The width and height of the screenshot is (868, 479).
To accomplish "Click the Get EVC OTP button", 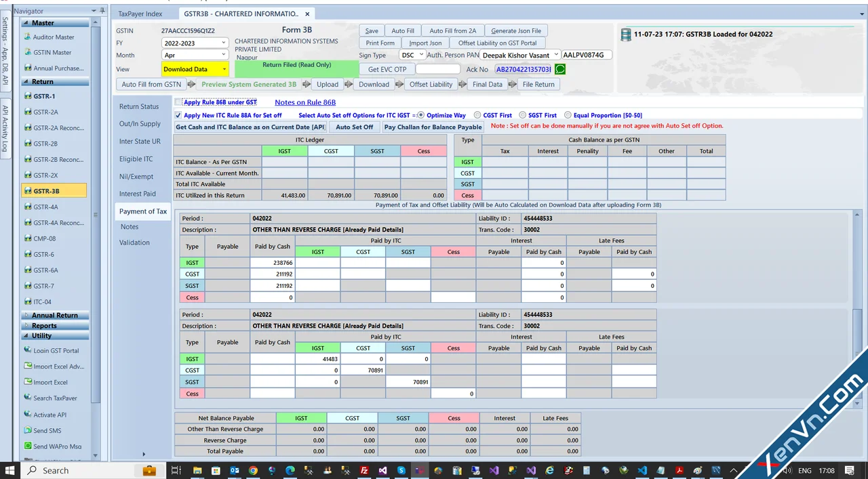I will click(387, 69).
